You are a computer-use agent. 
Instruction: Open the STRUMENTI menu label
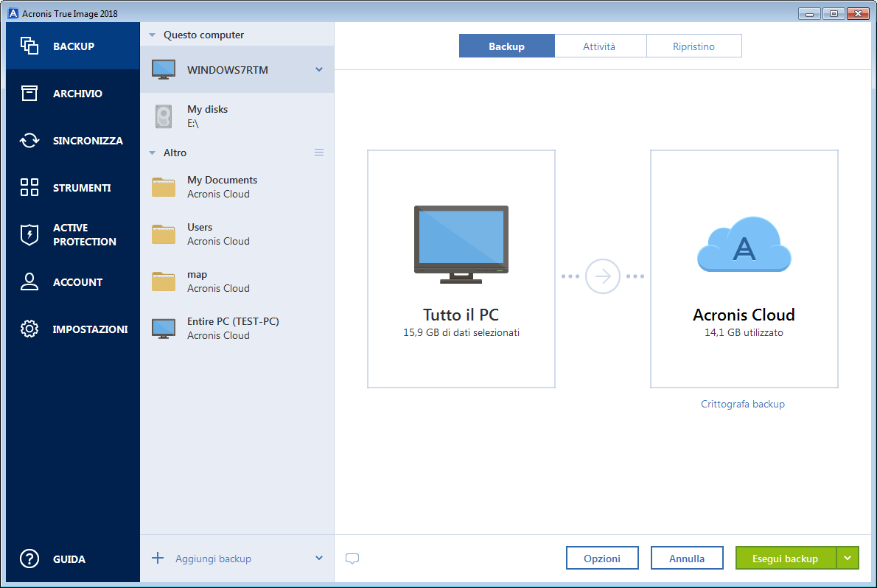(x=82, y=187)
